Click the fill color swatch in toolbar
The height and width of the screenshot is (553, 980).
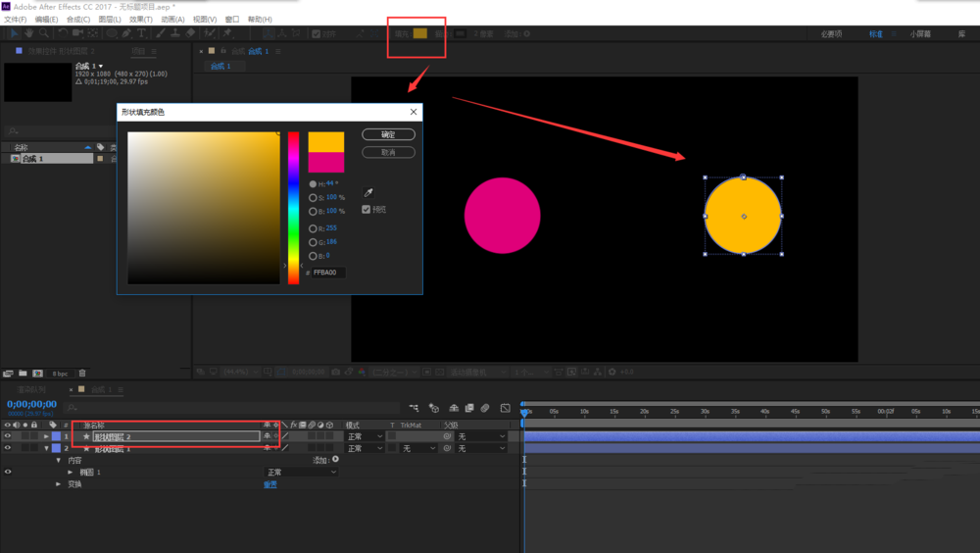pyautogui.click(x=420, y=33)
